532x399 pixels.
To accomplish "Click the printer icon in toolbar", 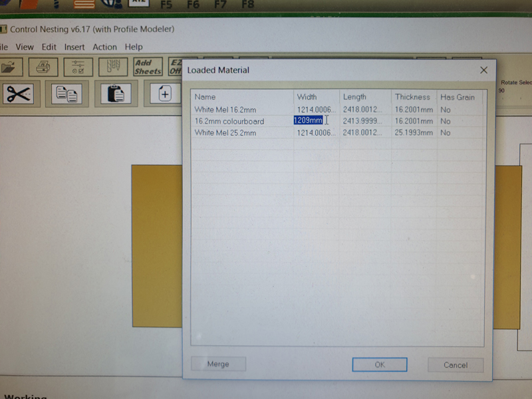I will point(43,67).
